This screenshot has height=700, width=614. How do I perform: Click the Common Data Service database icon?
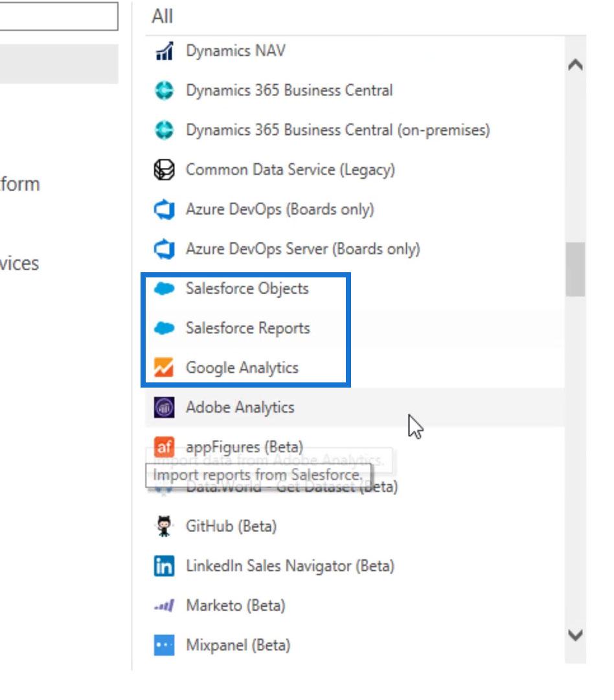pos(164,170)
